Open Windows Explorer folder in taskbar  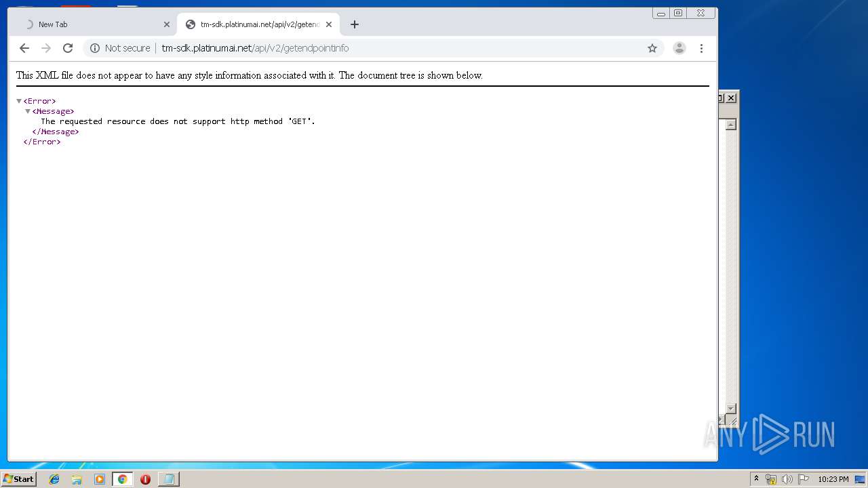coord(77,479)
